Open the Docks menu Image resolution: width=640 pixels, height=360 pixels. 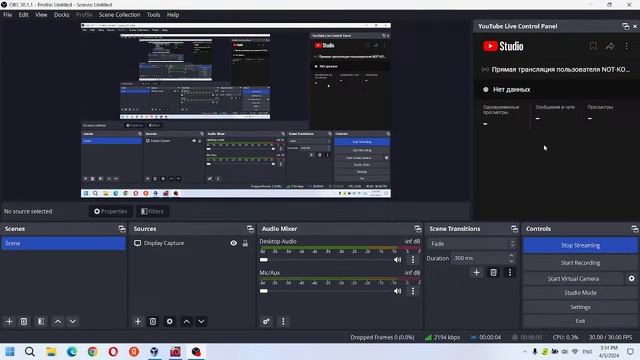(x=61, y=15)
